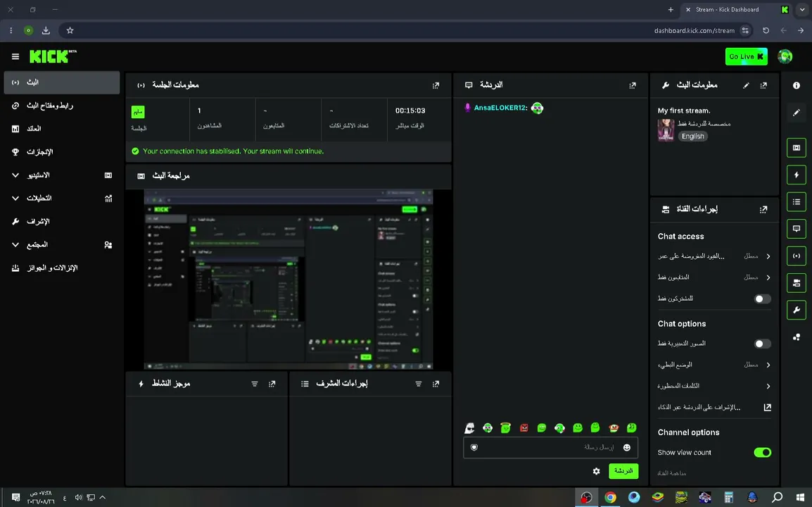Open الإشراف moderation in the sidebar
This screenshot has width=812, height=507.
pyautogui.click(x=62, y=221)
